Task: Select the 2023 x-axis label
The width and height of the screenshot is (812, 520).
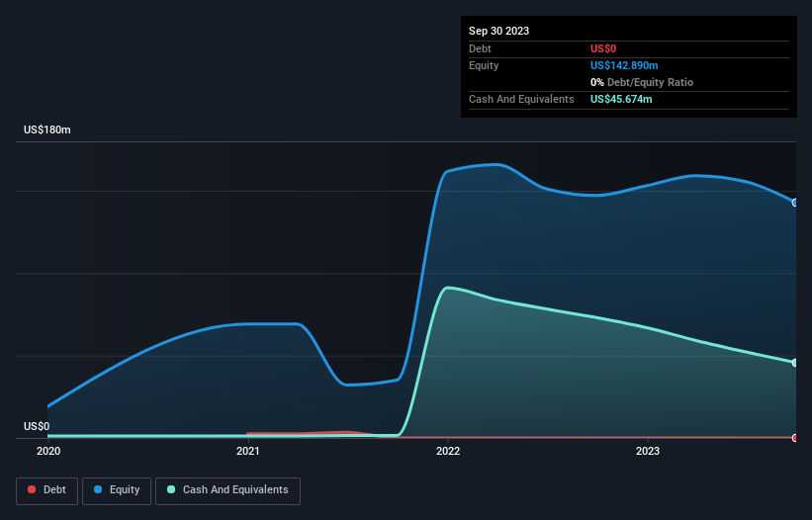Action: (x=648, y=451)
